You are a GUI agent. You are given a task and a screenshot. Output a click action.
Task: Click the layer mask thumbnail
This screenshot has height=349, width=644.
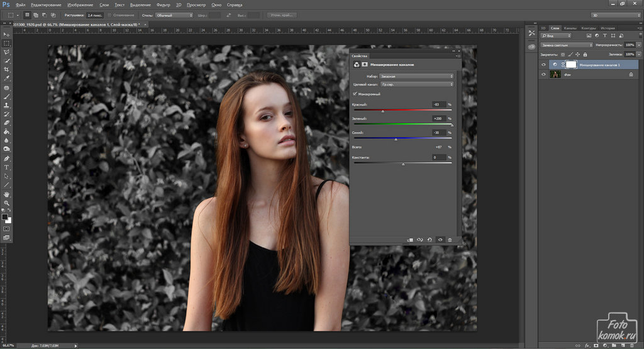point(571,65)
